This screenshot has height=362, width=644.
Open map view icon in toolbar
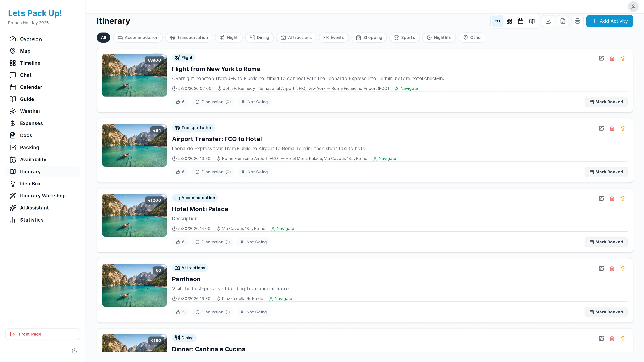pyautogui.click(x=532, y=21)
